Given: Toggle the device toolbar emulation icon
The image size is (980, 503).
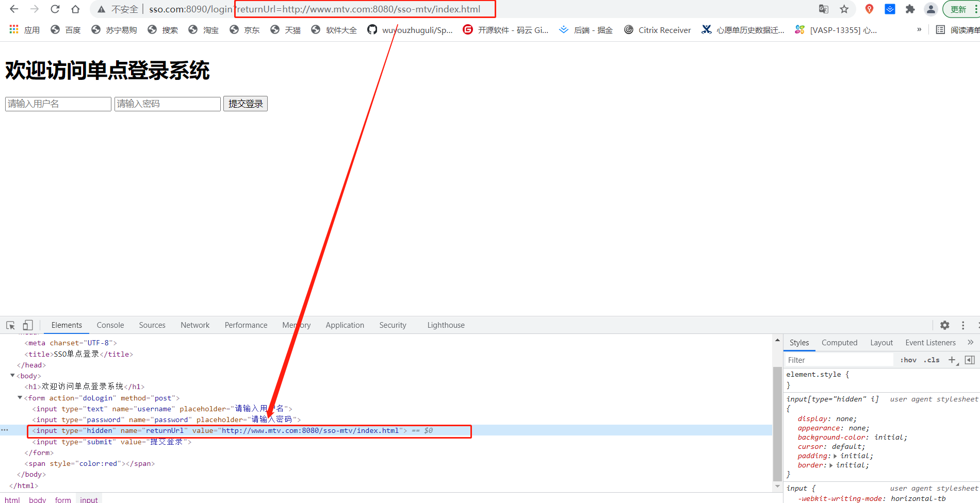Looking at the screenshot, I should pyautogui.click(x=28, y=325).
